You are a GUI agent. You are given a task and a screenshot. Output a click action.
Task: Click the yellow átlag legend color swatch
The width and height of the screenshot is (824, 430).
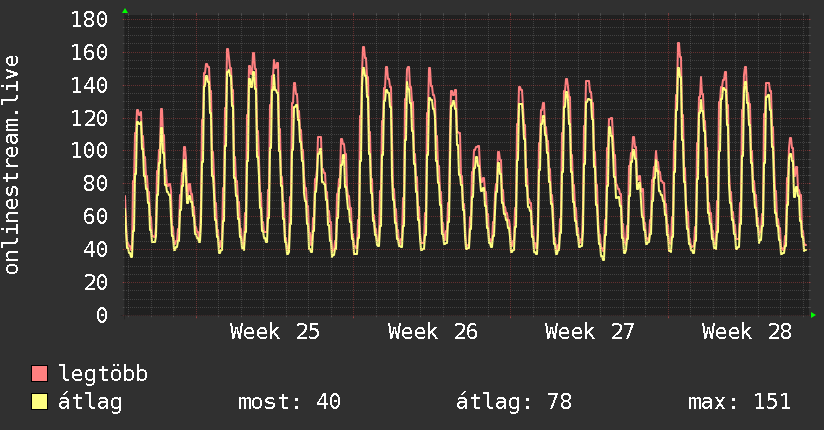39,402
